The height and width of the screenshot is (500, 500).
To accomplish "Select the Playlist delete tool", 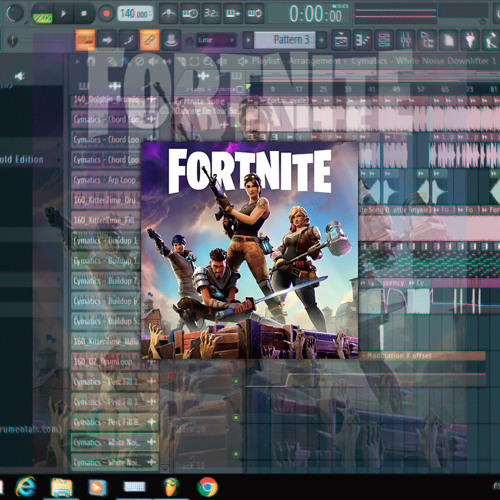I will pos(139,61).
